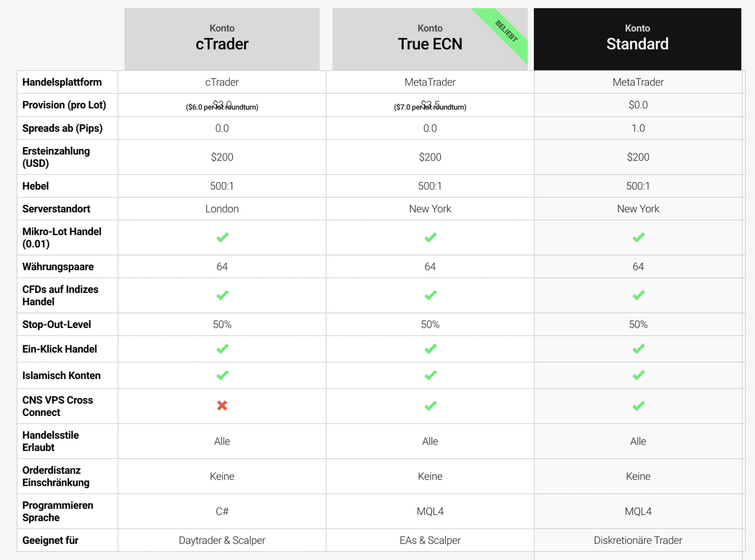Image resolution: width=755 pixels, height=560 pixels.
Task: Click Standard Ein-Klick Handel checkmark
Action: pos(639,349)
